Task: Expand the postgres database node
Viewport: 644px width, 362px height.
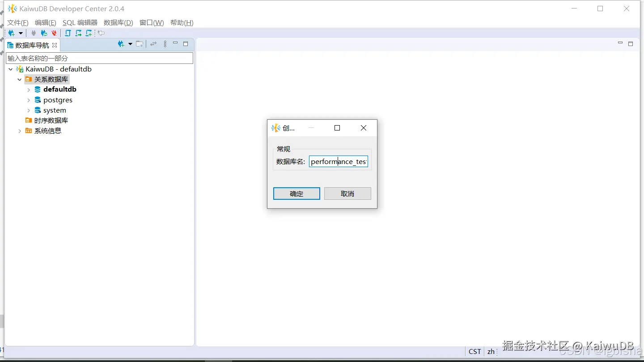Action: point(29,100)
